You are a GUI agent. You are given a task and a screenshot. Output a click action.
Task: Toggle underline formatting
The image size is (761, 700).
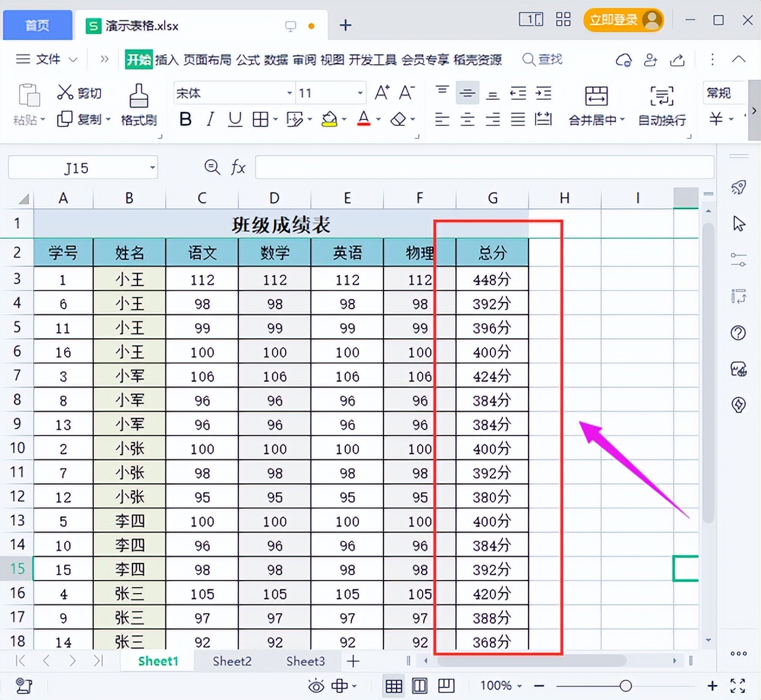(x=234, y=119)
